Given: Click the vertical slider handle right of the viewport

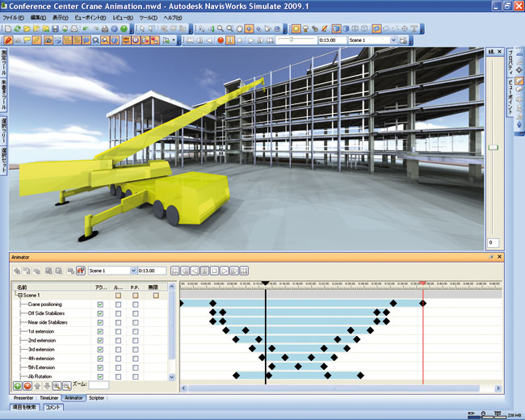Looking at the screenshot, I should click(493, 146).
